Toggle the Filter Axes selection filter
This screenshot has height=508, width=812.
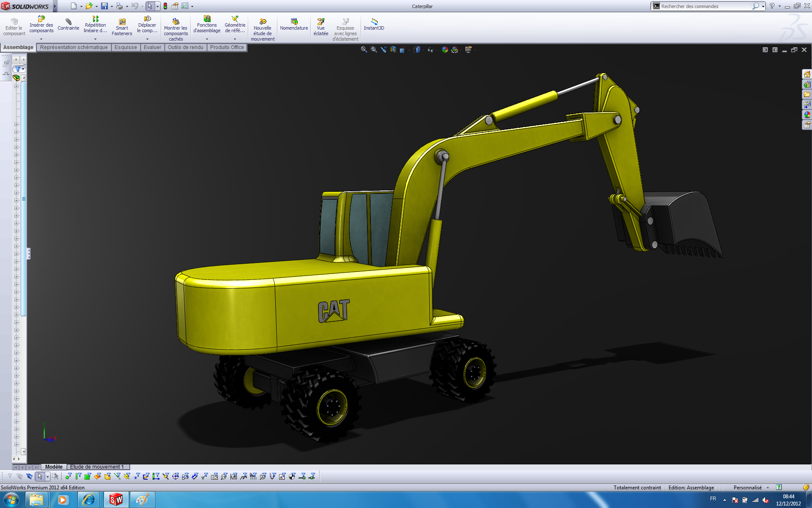[x=117, y=477]
